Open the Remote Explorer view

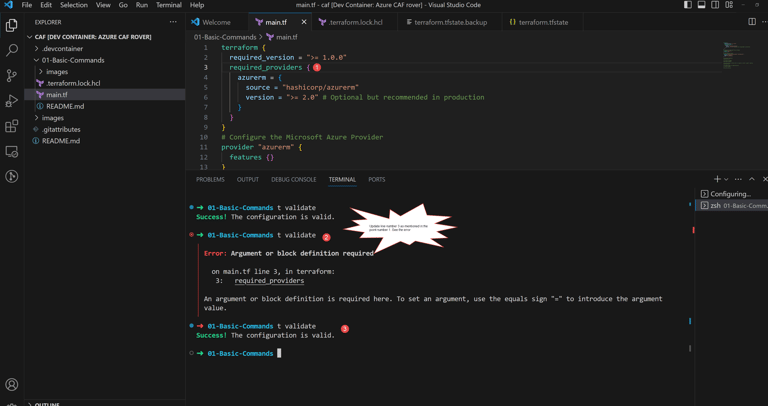point(12,151)
